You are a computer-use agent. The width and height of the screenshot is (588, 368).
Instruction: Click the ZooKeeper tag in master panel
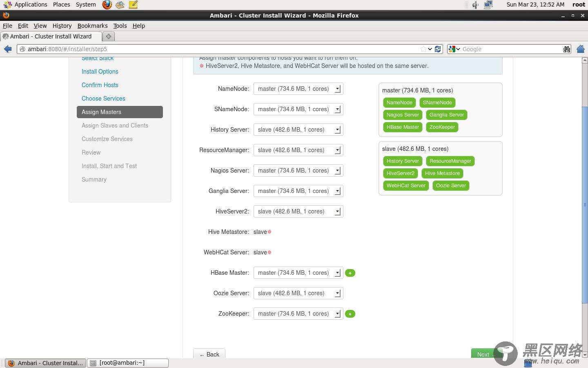(442, 127)
